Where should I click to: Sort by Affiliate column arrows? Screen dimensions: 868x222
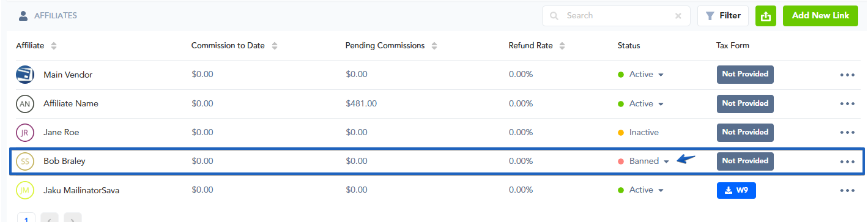[54, 46]
